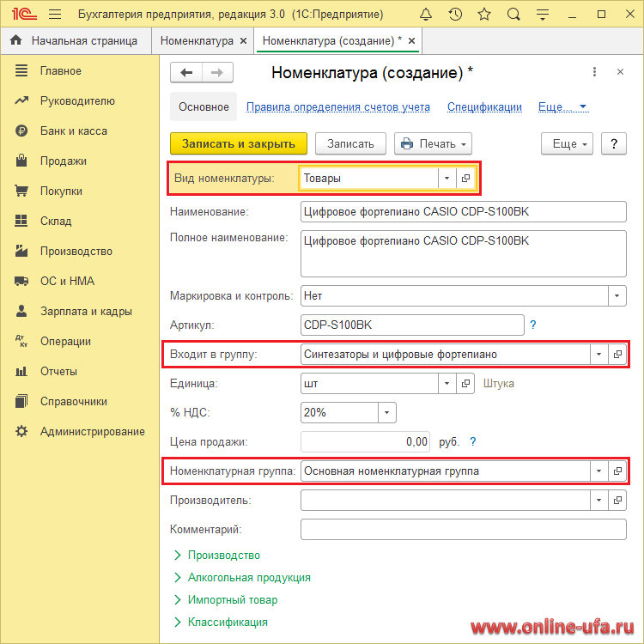Click open icon next to Вид номенклатуры
This screenshot has height=644, width=644.
pos(465,179)
